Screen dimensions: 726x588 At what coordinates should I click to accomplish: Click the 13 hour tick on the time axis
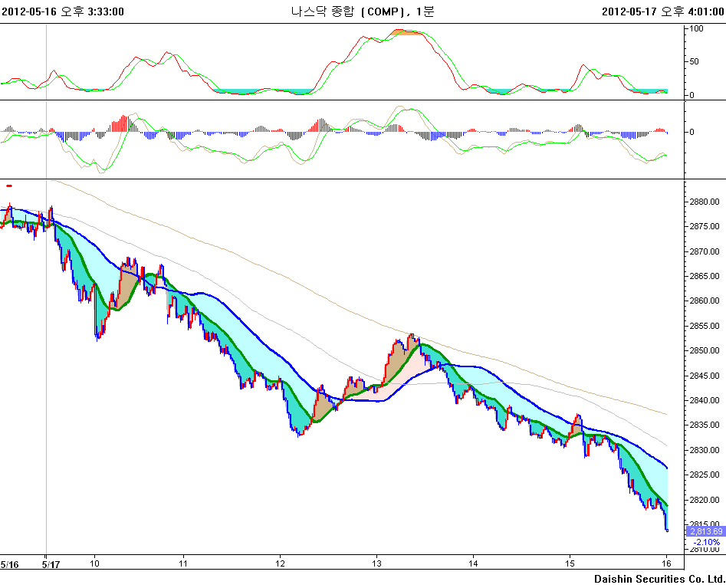[376, 563]
